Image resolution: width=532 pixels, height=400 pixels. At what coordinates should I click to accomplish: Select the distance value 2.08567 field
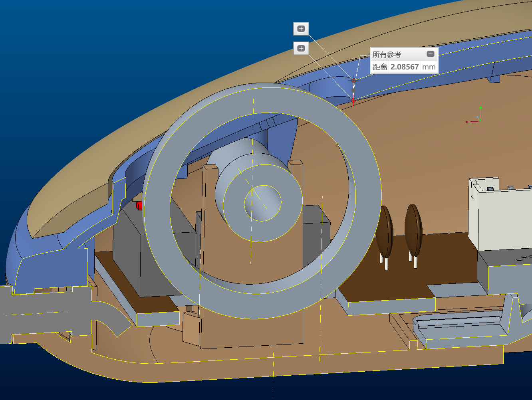[404, 67]
